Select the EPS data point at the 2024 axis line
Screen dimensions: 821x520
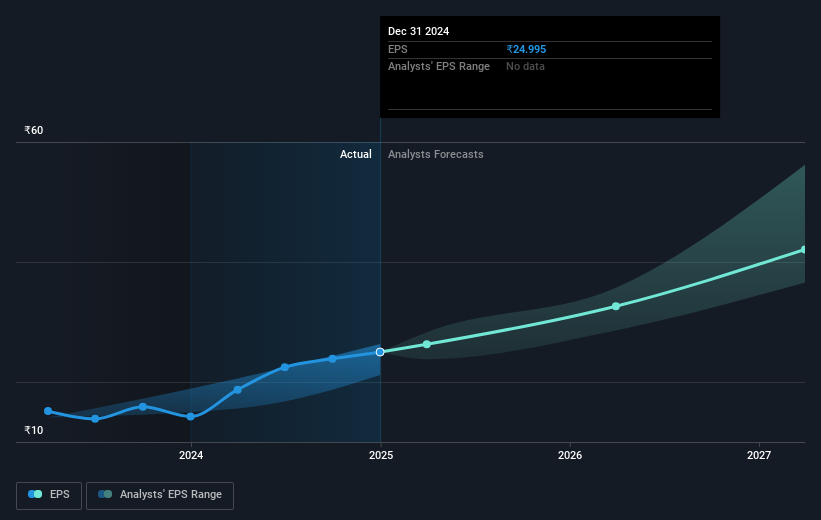(x=191, y=417)
